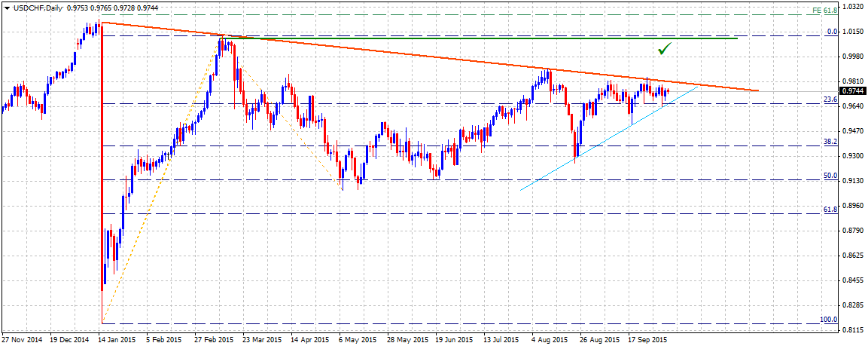
Task: Click the 23.6 Fibonacci level label
Action: coord(830,99)
